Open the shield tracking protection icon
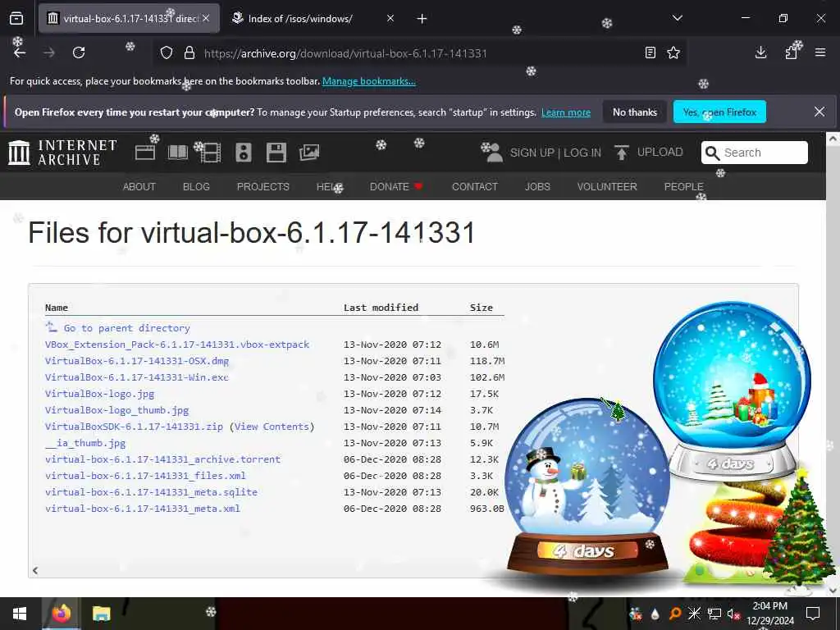840x630 pixels. click(x=167, y=53)
